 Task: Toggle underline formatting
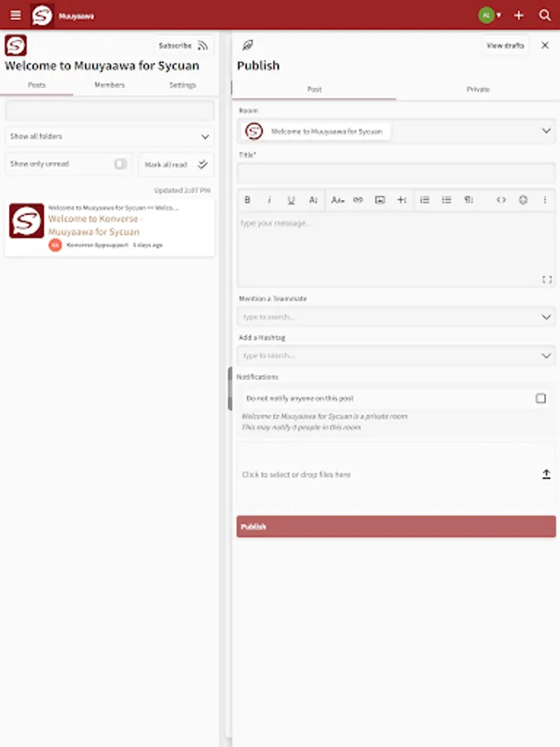(291, 199)
